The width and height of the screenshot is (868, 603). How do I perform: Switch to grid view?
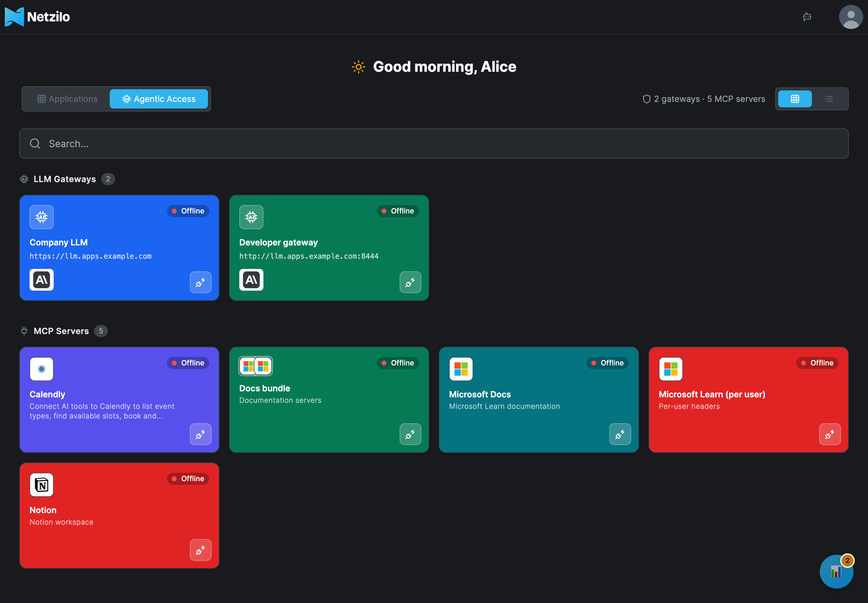(795, 99)
